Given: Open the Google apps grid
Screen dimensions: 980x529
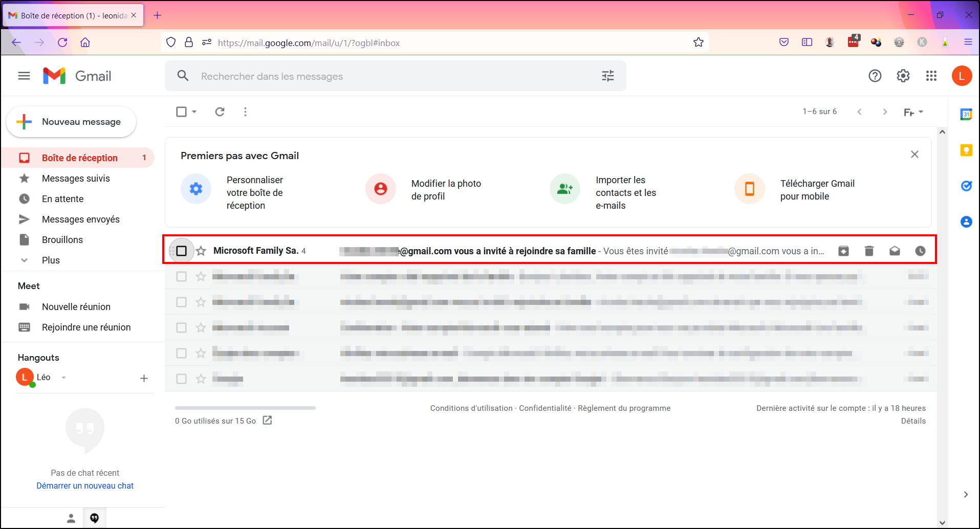Looking at the screenshot, I should tap(931, 76).
